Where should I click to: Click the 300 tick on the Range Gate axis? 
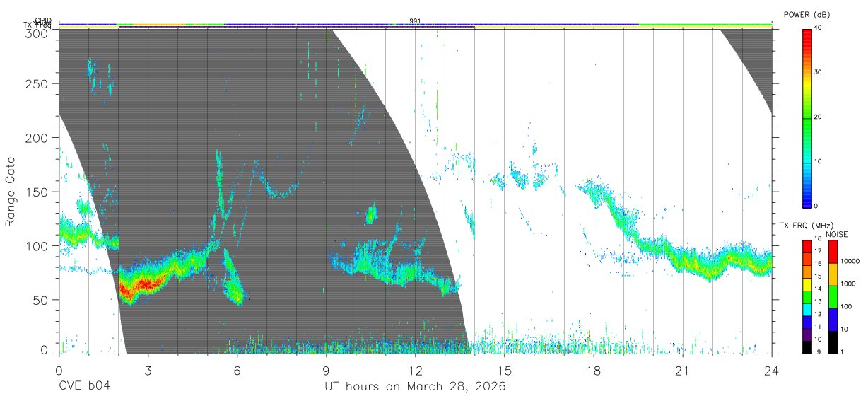point(37,33)
